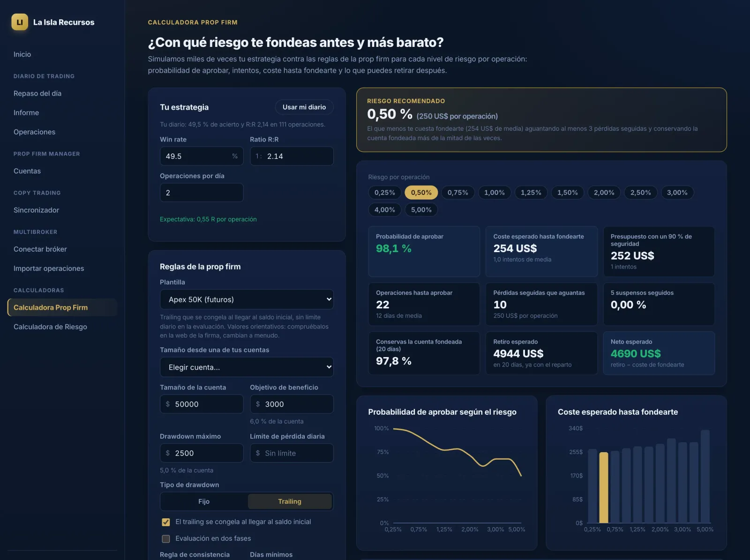Click the Operaciones por día field

point(202,193)
